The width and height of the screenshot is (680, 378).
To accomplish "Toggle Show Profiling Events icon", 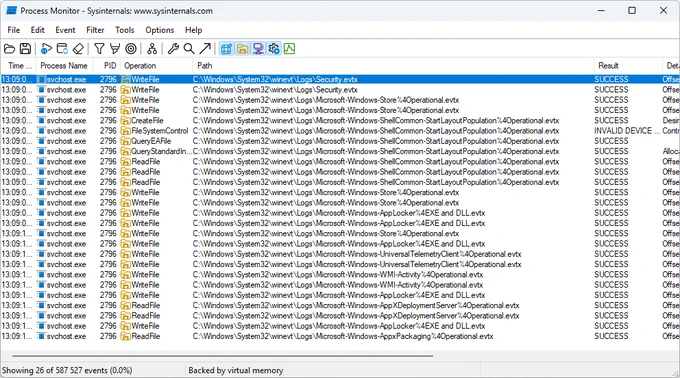I will tap(289, 49).
